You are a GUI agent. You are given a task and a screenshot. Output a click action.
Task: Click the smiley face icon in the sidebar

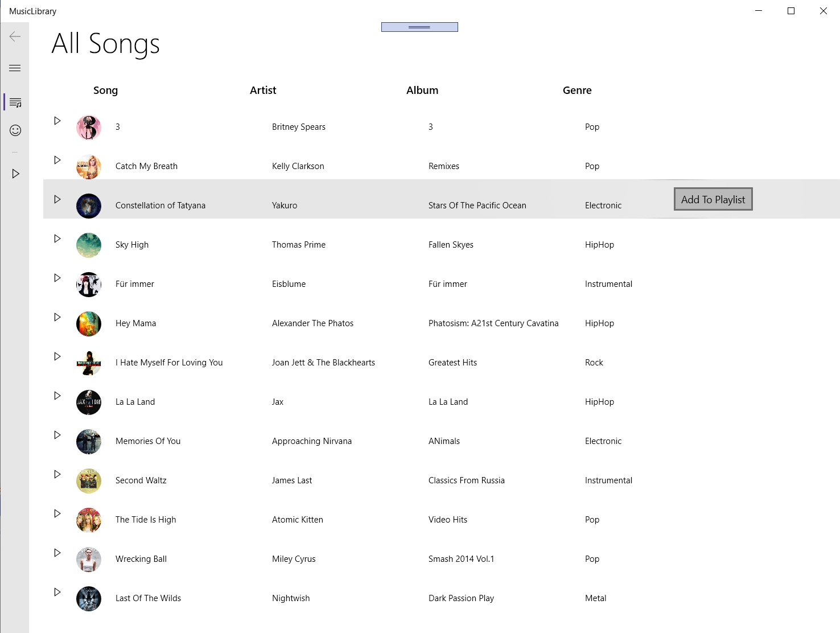tap(14, 130)
